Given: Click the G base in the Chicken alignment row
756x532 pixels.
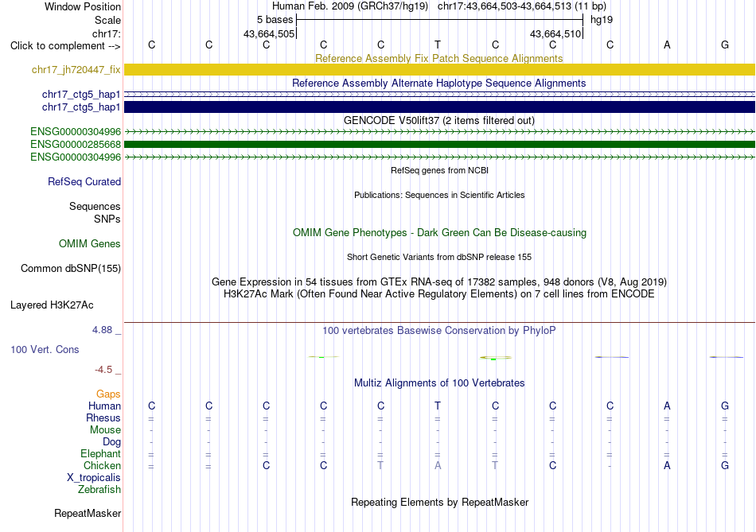Looking at the screenshot, I should [x=725, y=465].
